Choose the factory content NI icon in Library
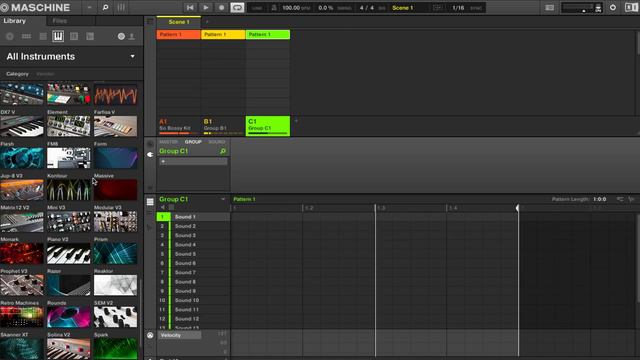Image resolution: width=640 pixels, height=360 pixels. tap(121, 36)
